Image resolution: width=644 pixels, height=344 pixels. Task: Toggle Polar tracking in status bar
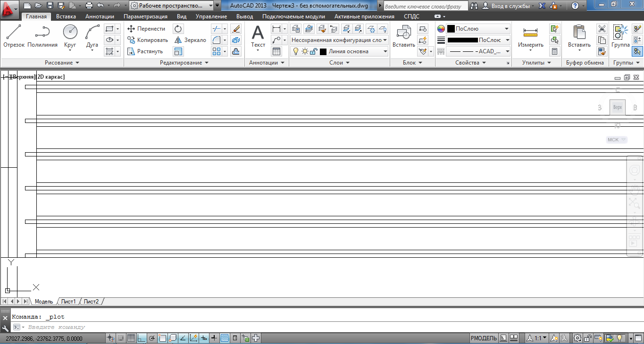pyautogui.click(x=151, y=338)
